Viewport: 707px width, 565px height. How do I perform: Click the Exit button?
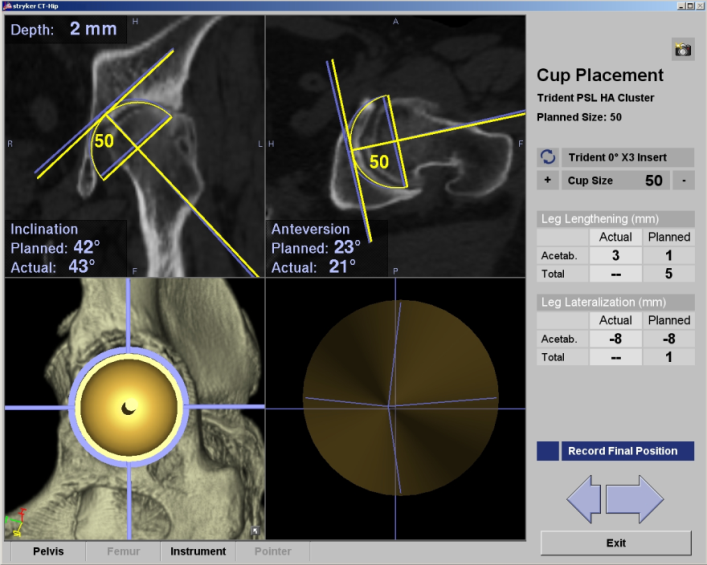pyautogui.click(x=616, y=543)
